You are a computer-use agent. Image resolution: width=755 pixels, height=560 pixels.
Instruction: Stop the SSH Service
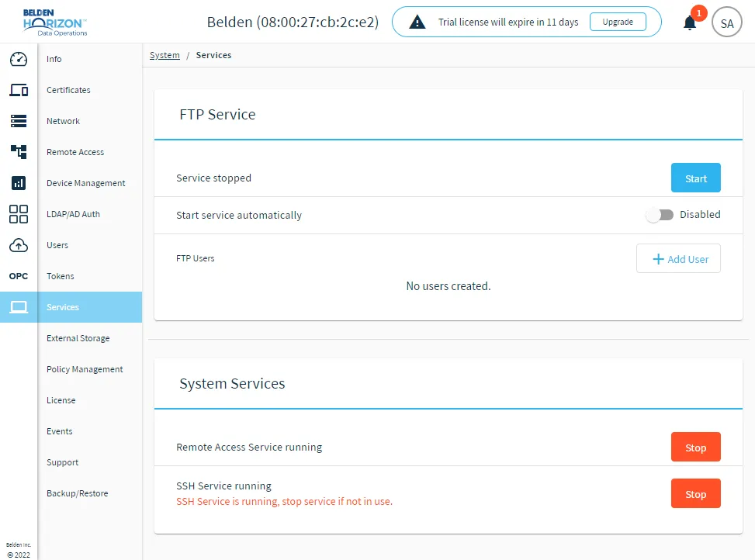(696, 493)
